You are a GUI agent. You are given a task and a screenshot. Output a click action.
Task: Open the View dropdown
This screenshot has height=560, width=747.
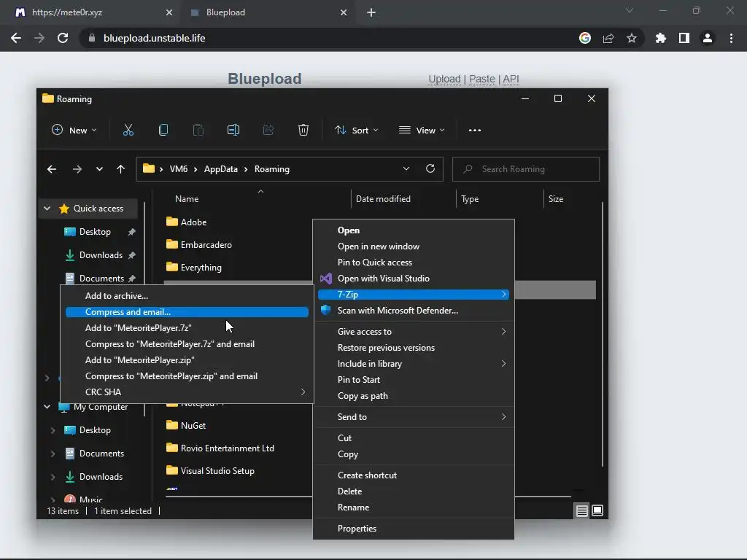coord(422,130)
